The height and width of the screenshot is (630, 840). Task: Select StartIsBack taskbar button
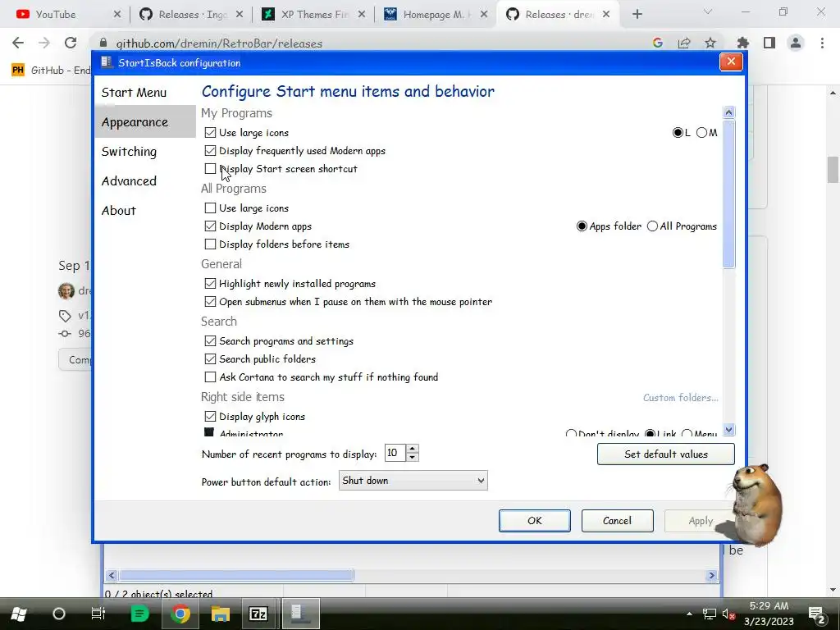301,614
